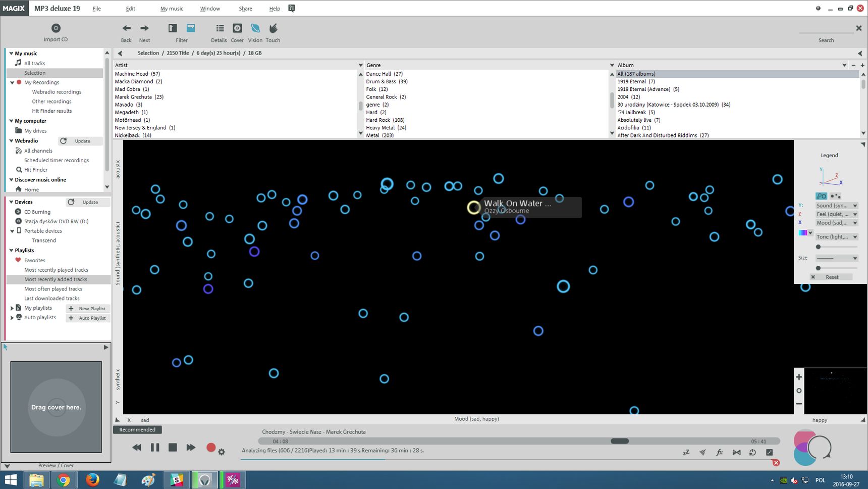
Task: Open the Z axis Feel dropdown
Action: click(837, 214)
